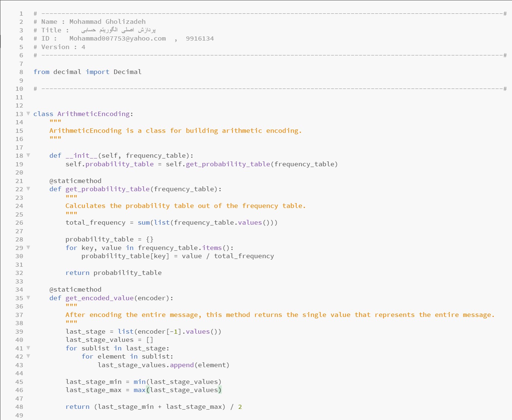Screen dimensions: 512x420
Task: Collapse the ArithmeticEncoding class fold arrow
Action: click(x=28, y=113)
